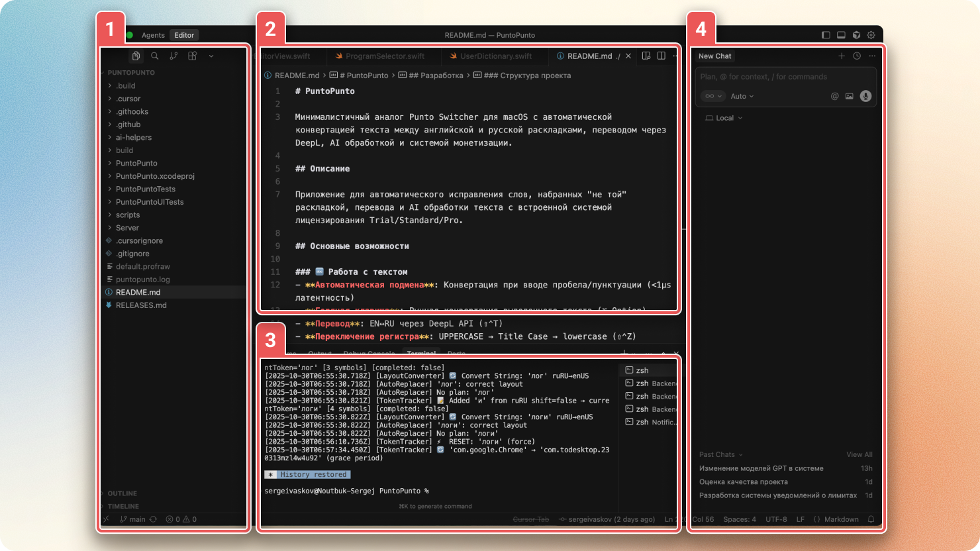Open chat history with the clock icon
Image resolution: width=980 pixels, height=551 pixels.
[x=856, y=56]
